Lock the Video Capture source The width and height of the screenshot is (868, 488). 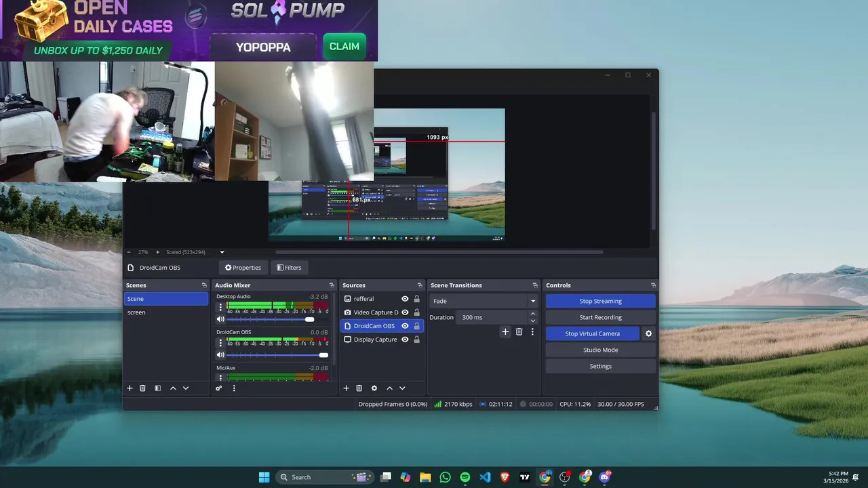point(416,312)
